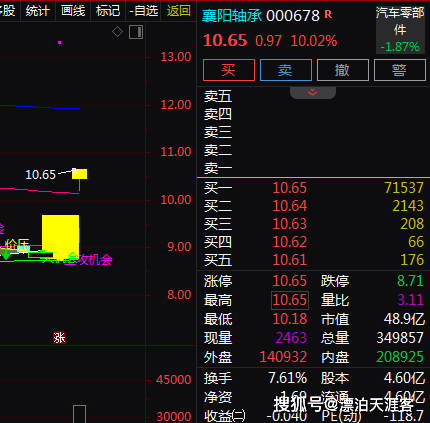The image size is (430, 423).
Task: Open the 标记 menu
Action: click(x=108, y=11)
